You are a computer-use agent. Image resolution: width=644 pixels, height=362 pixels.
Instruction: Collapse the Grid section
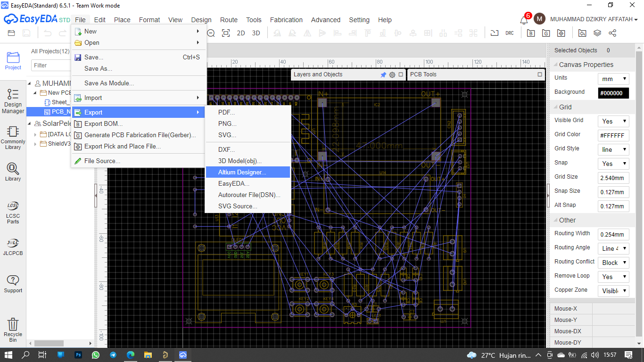[554, 107]
